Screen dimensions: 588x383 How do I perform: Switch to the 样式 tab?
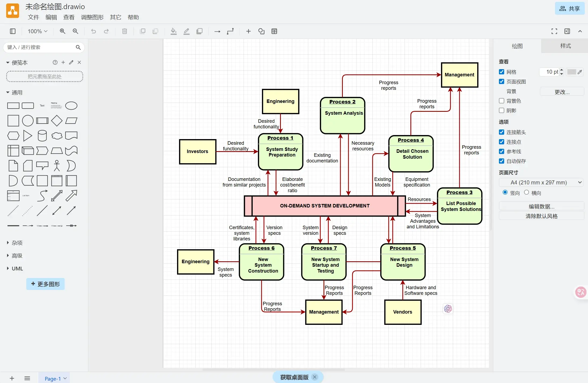565,46
